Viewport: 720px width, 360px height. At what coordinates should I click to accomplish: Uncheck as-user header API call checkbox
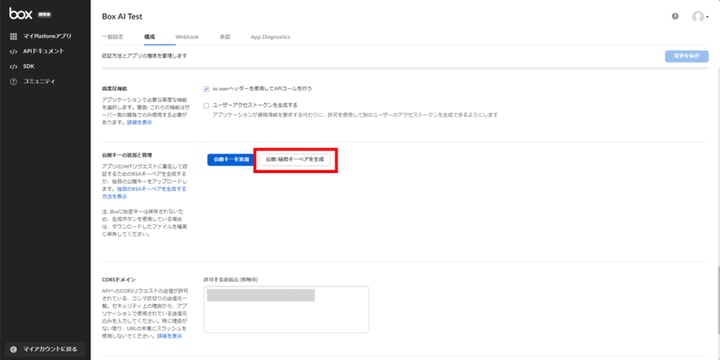206,89
